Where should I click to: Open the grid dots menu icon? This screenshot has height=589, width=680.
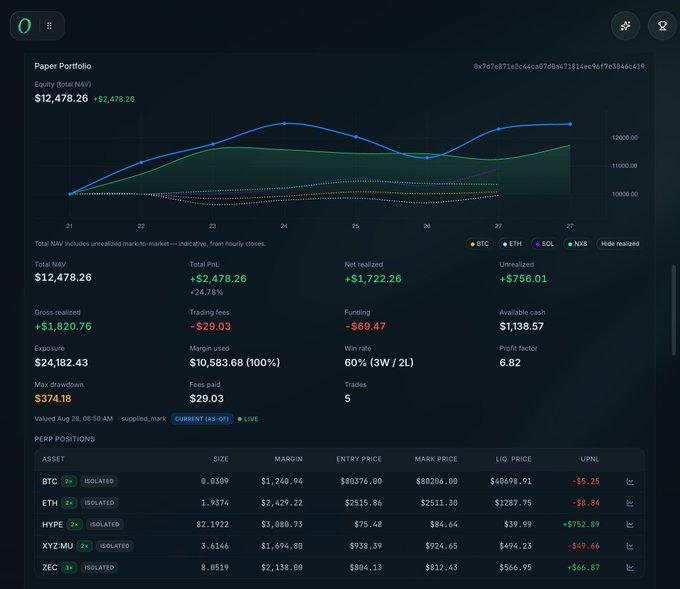click(x=49, y=26)
